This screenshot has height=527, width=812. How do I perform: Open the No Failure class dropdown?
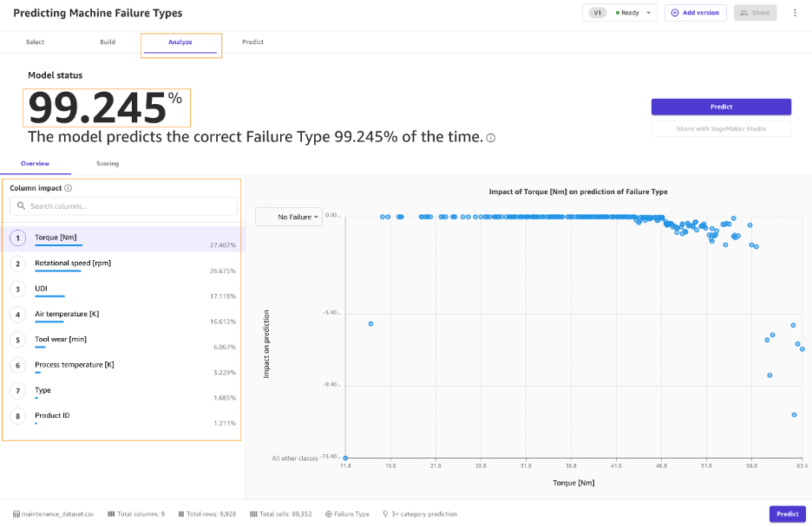click(x=289, y=217)
